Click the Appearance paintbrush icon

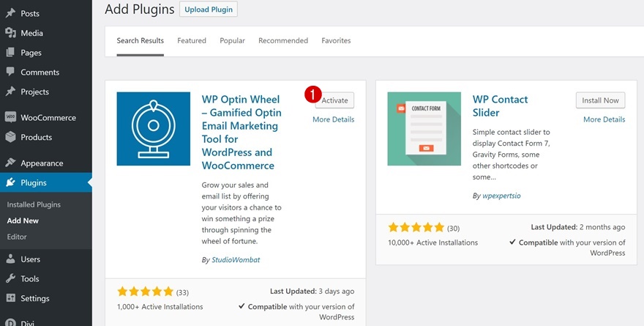(x=10, y=163)
